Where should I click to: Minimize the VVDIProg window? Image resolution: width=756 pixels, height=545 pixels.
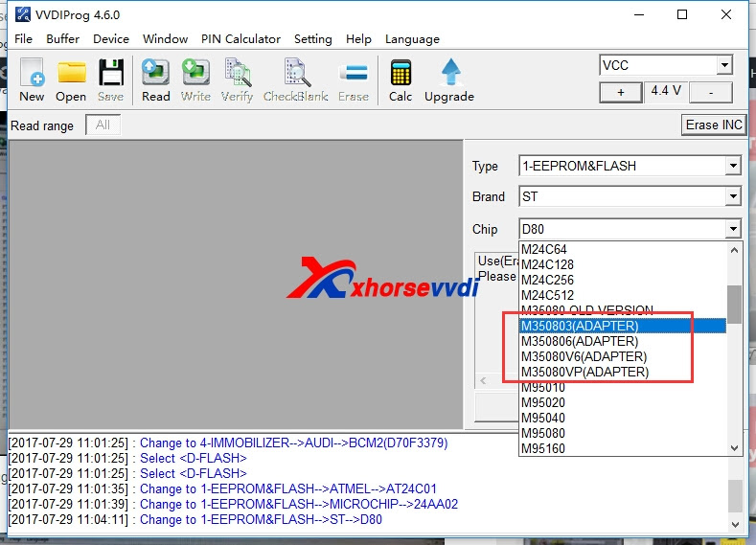[x=639, y=15]
